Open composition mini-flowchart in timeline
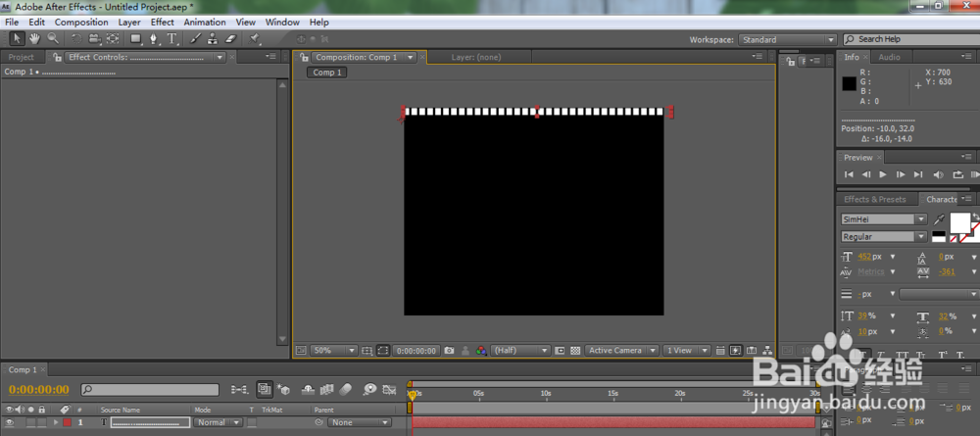The height and width of the screenshot is (436, 980). click(x=238, y=390)
